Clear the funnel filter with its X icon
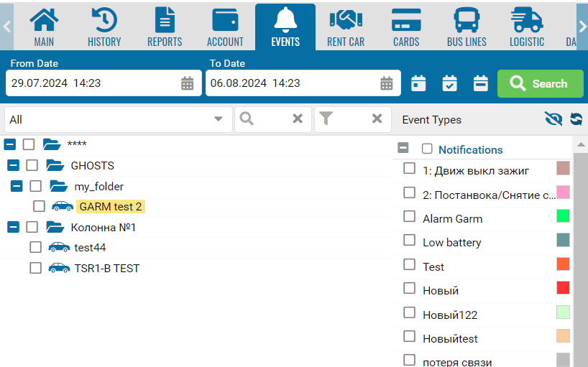 coord(377,119)
